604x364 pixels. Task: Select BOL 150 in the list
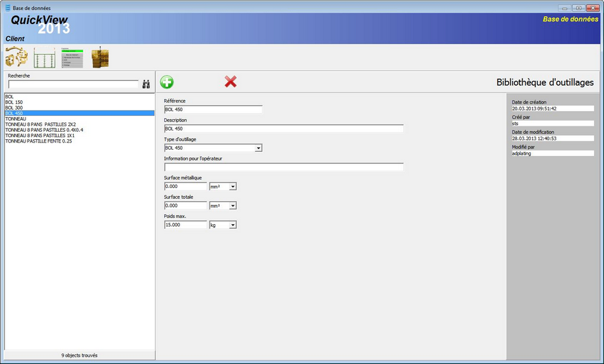[80, 102]
